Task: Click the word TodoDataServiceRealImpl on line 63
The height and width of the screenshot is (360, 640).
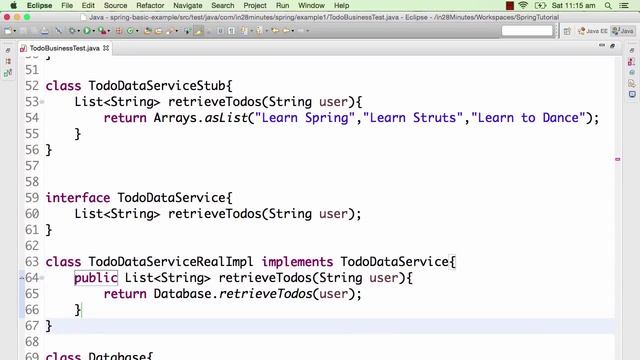Action: pos(171,262)
